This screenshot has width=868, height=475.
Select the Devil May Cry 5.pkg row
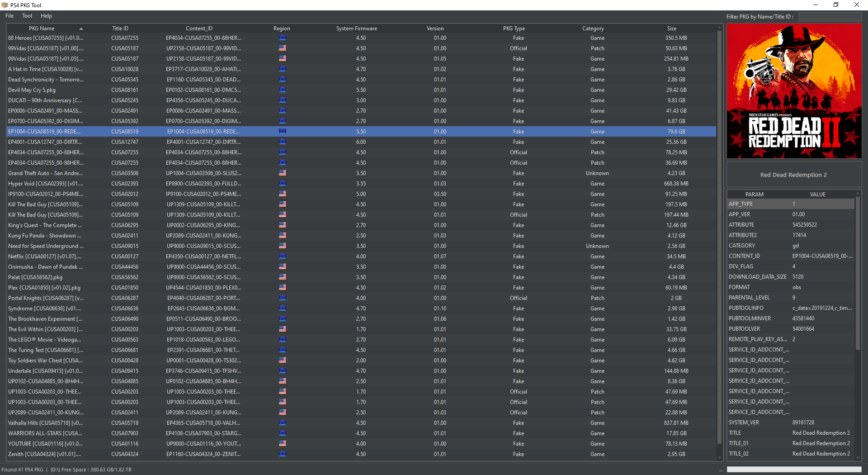coord(361,90)
